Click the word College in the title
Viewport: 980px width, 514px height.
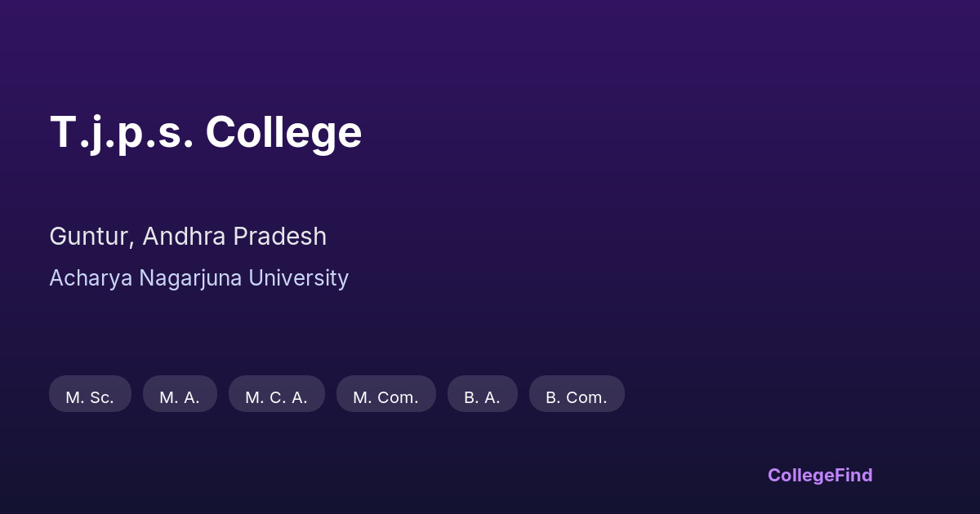283,132
